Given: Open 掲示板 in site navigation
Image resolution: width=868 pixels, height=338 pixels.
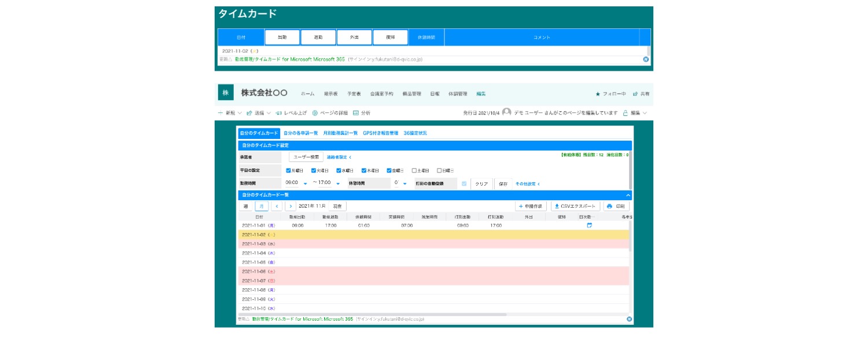Looking at the screenshot, I should 331,94.
